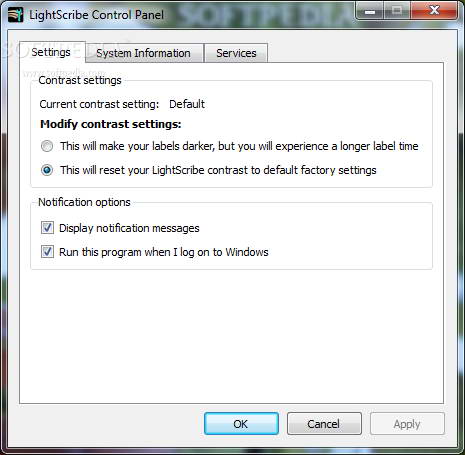Screen dimensions: 465x455
Task: Click the disabled maximize button
Action: point(397,11)
